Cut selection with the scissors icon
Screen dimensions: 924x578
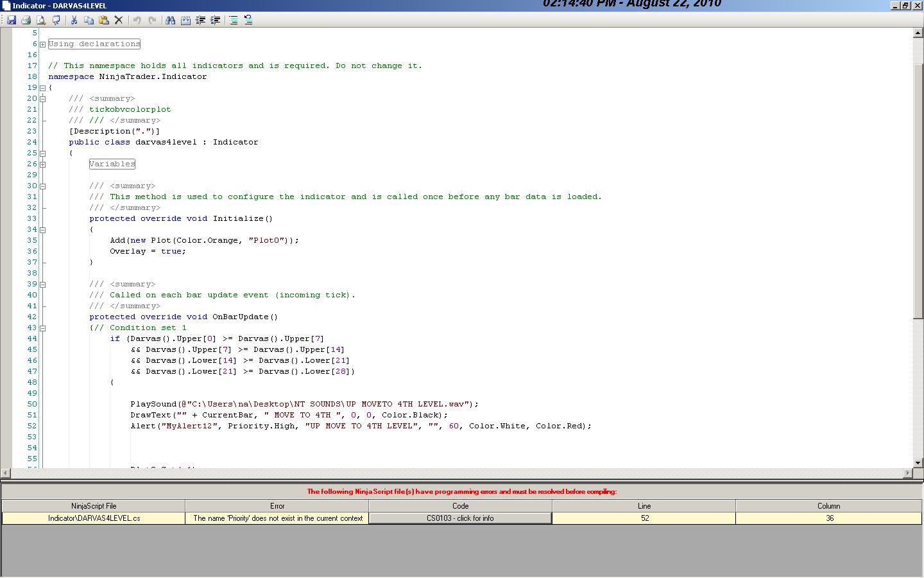pos(74,20)
